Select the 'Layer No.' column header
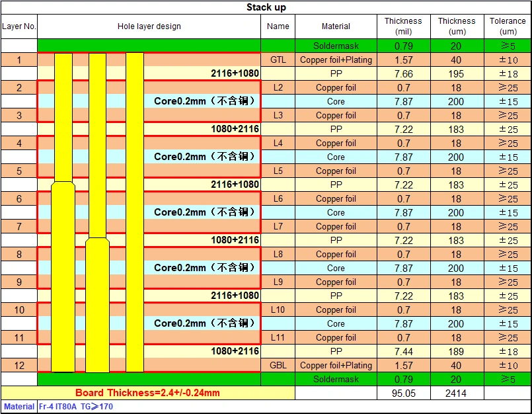Screen dimensions: 532x414 click(x=19, y=26)
